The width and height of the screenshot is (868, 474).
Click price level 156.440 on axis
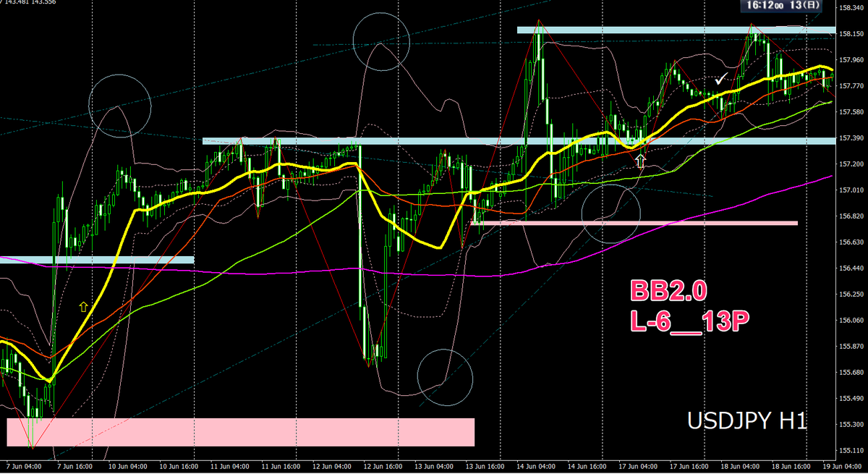pos(852,268)
